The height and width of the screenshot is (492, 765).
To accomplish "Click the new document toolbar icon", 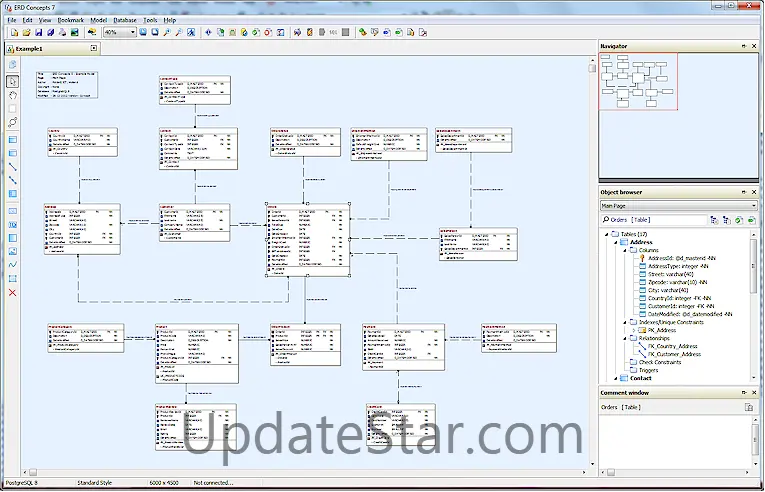I will click(13, 32).
